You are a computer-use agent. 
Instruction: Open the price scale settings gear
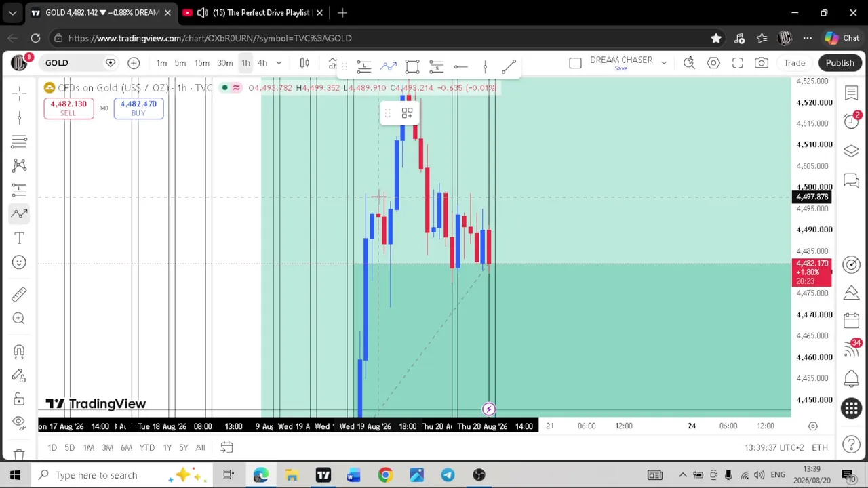tap(813, 426)
